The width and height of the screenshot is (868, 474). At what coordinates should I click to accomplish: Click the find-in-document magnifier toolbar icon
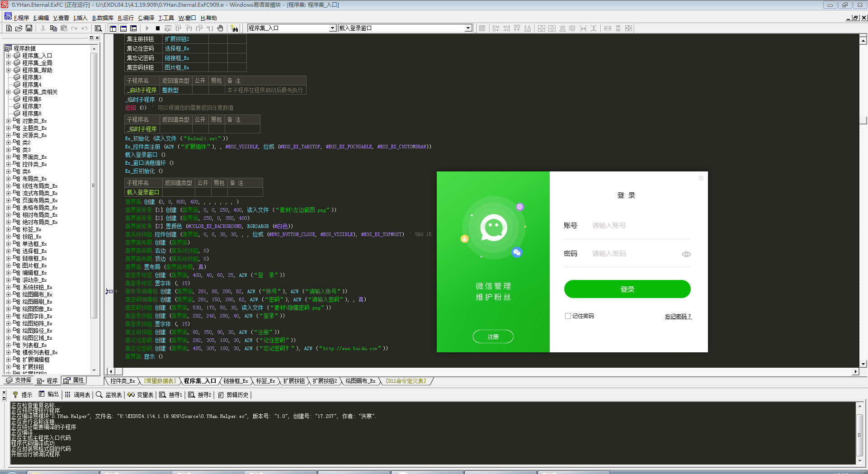pyautogui.click(x=98, y=28)
